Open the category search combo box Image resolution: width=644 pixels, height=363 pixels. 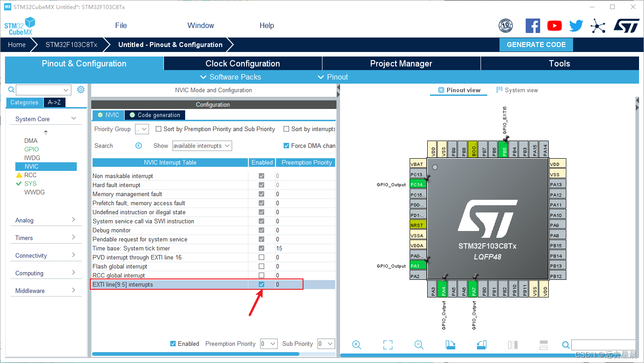tap(43, 90)
